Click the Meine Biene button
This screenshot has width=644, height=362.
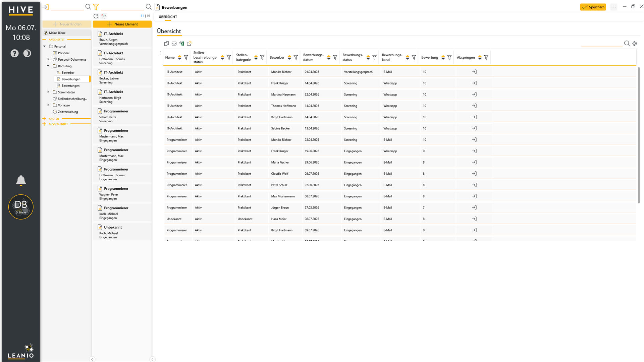(x=67, y=33)
